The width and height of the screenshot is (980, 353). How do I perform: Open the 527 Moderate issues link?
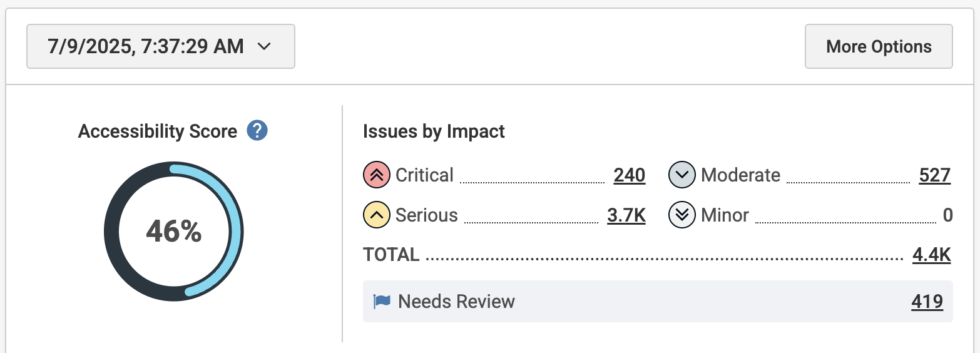(934, 175)
